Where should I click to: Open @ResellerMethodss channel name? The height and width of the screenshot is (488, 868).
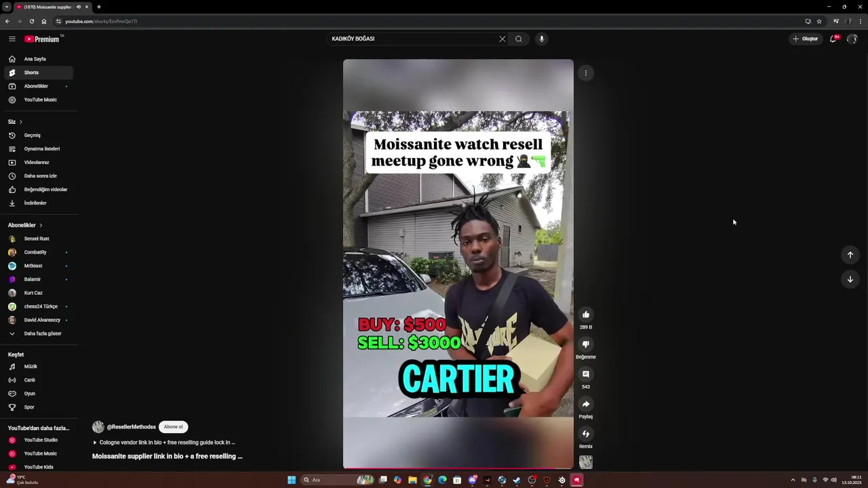coord(132,427)
